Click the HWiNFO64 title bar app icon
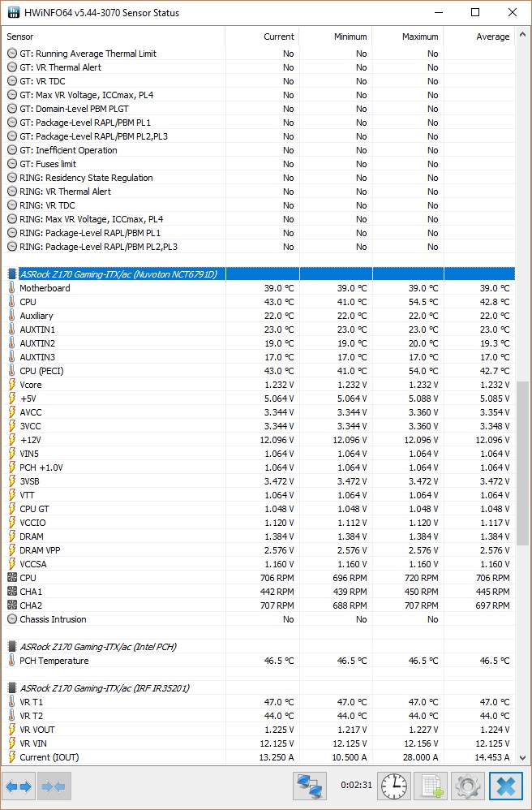Screen dimensions: 532x810 (x=14, y=12)
